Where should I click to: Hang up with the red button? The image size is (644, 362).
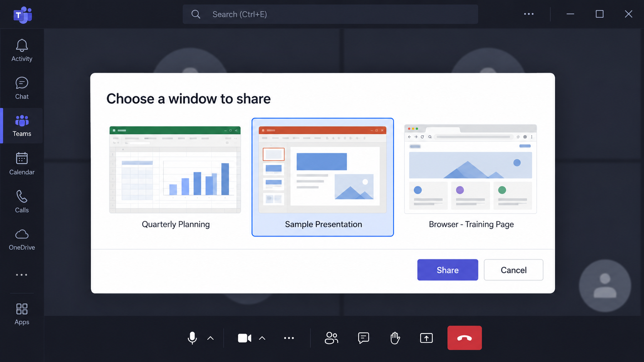(x=465, y=338)
